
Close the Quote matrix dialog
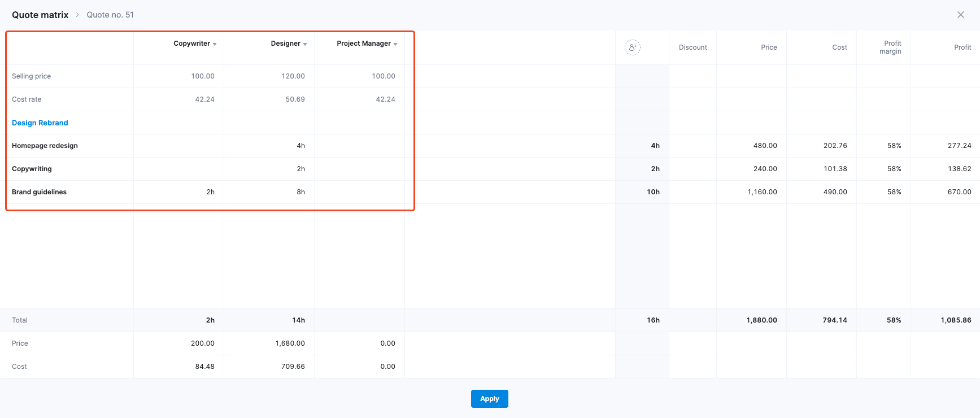click(960, 15)
